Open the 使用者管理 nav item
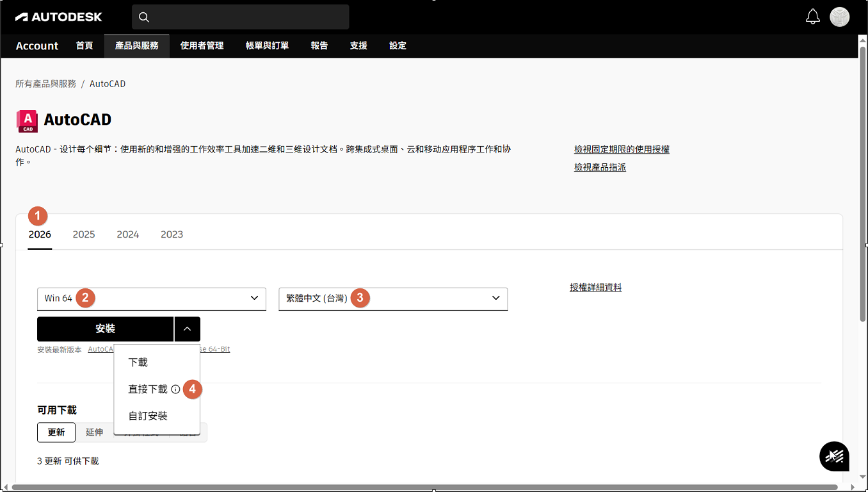 [202, 45]
